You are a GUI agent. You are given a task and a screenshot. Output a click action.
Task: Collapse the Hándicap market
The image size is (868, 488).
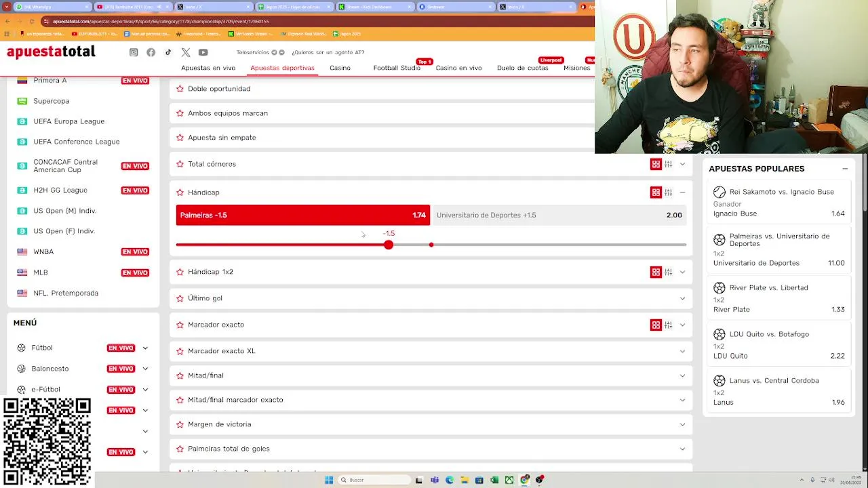[682, 192]
